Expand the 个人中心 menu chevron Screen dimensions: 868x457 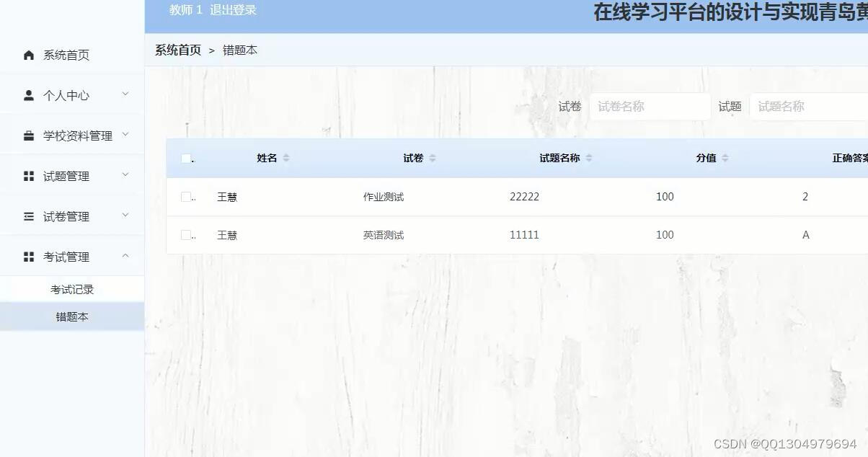coord(125,94)
